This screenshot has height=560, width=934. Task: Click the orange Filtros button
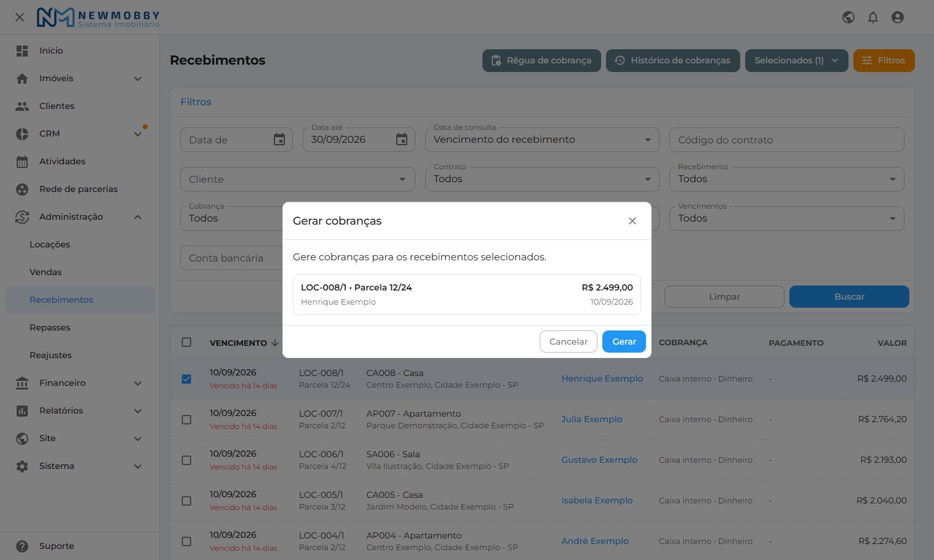pyautogui.click(x=884, y=60)
